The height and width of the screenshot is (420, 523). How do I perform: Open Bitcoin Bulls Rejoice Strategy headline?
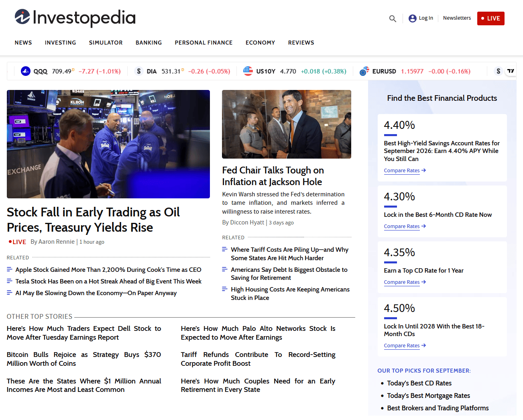(x=84, y=359)
